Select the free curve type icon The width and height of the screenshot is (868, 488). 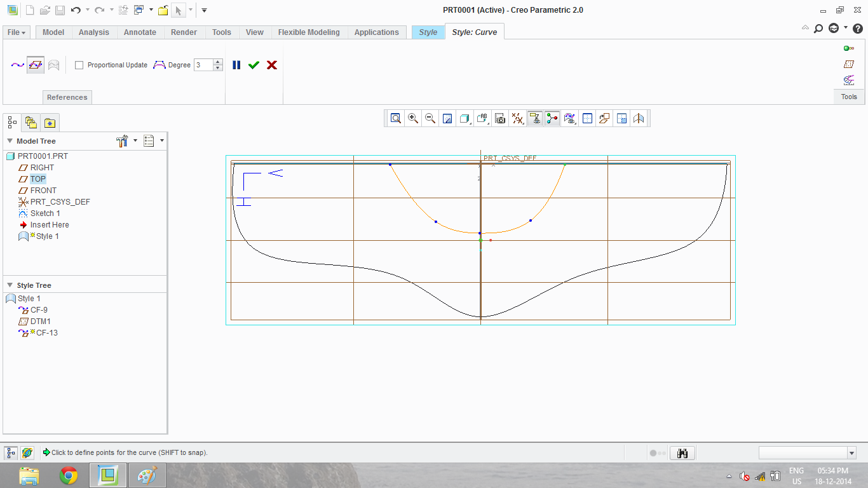click(18, 65)
